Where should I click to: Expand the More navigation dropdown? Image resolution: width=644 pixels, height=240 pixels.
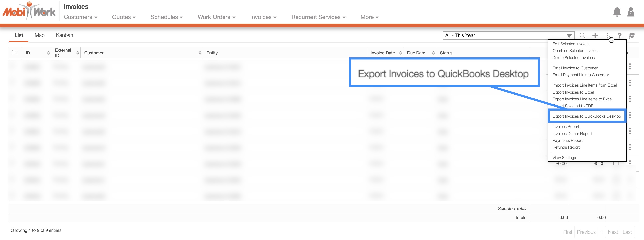pos(369,17)
